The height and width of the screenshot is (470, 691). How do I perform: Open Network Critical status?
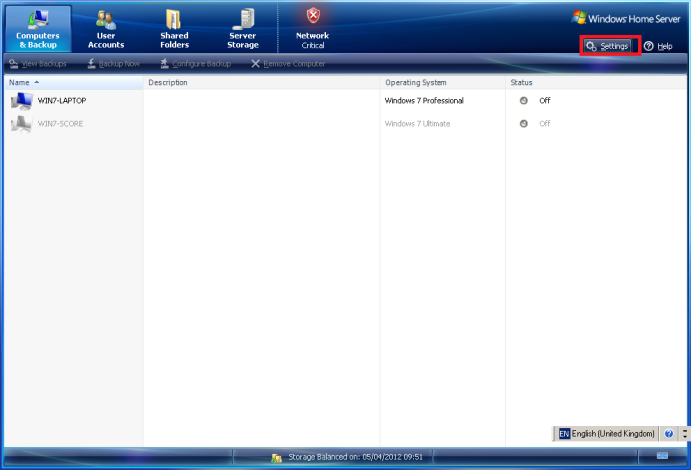point(312,29)
